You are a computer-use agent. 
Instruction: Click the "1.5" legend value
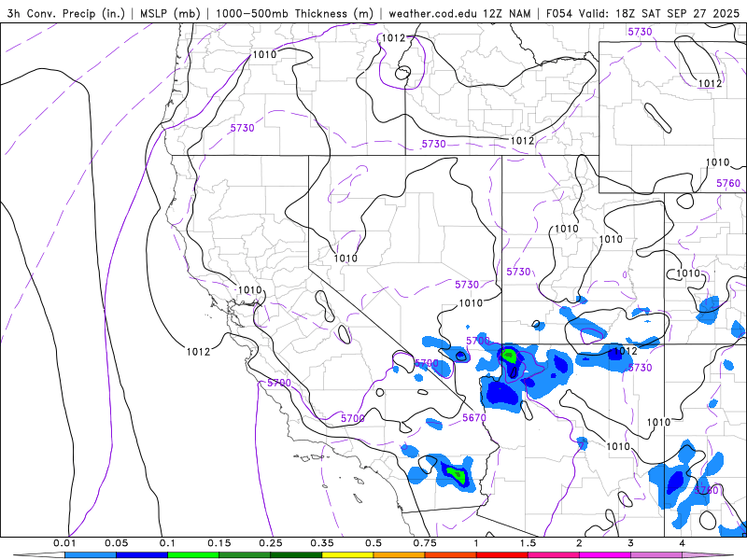pyautogui.click(x=528, y=543)
